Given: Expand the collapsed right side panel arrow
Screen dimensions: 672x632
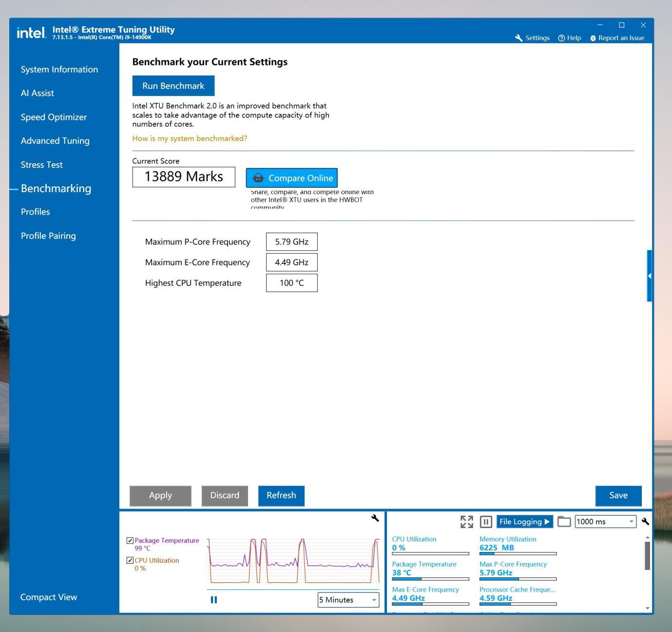Looking at the screenshot, I should (x=649, y=276).
